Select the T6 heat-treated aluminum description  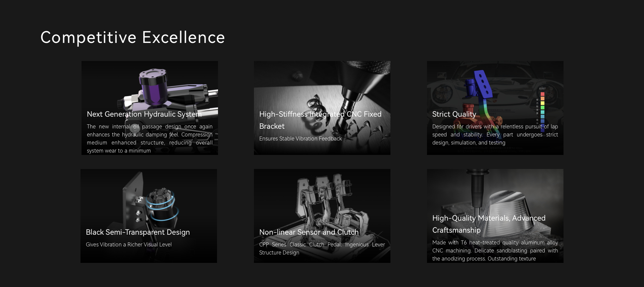pos(495,251)
